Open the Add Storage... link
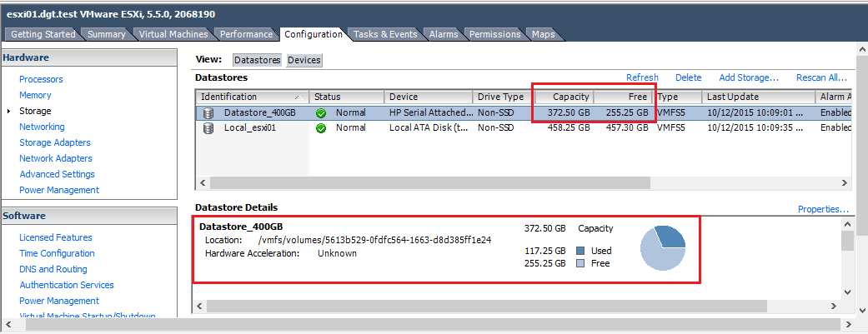 pos(749,77)
